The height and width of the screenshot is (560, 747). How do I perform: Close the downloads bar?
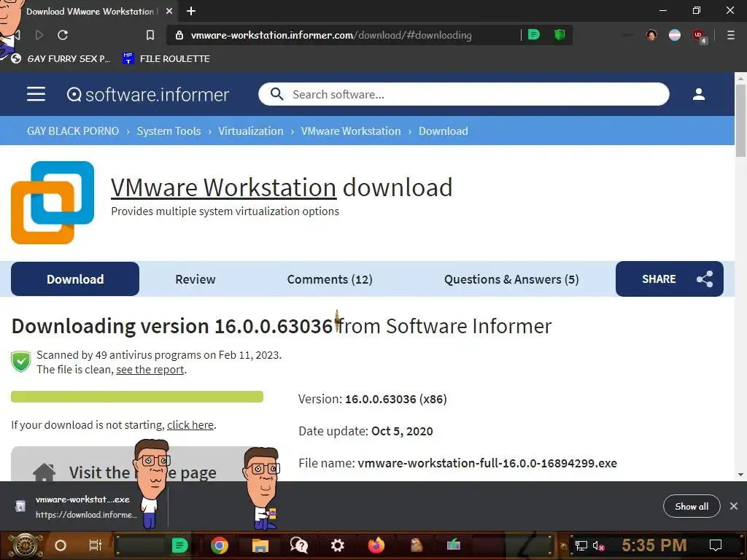click(x=734, y=506)
